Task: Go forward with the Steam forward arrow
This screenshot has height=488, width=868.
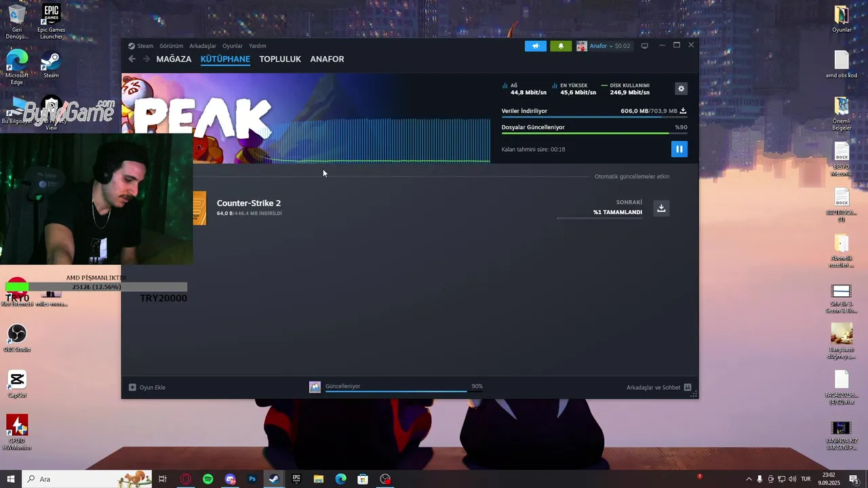Action: (146, 59)
